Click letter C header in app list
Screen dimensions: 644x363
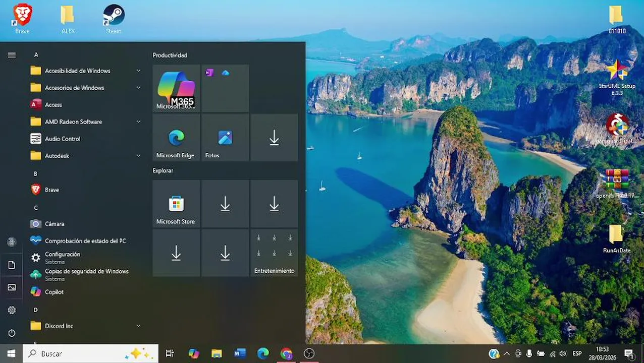click(36, 208)
